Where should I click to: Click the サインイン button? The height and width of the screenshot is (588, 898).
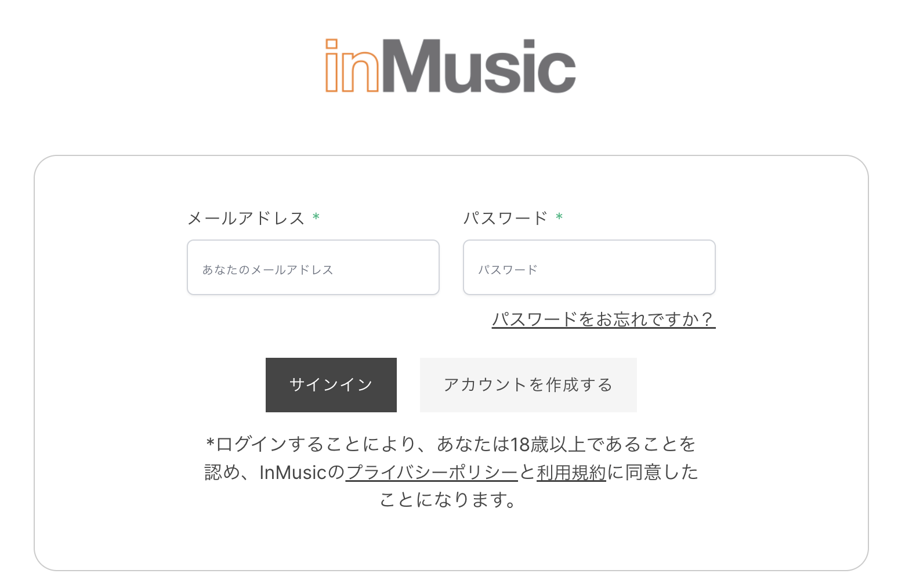[331, 385]
